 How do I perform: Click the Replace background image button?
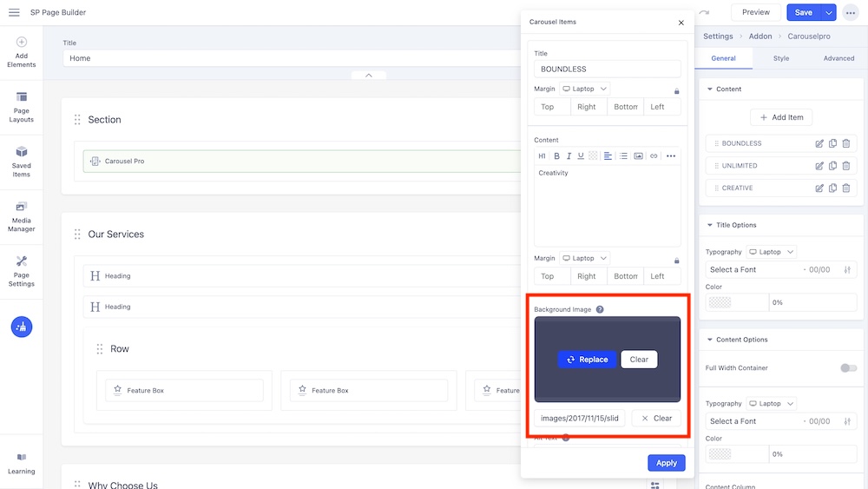pyautogui.click(x=587, y=360)
